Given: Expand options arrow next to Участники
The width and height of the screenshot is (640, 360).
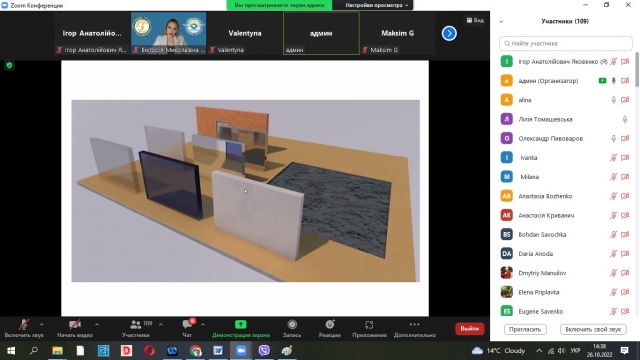Looking at the screenshot, I should tap(160, 324).
